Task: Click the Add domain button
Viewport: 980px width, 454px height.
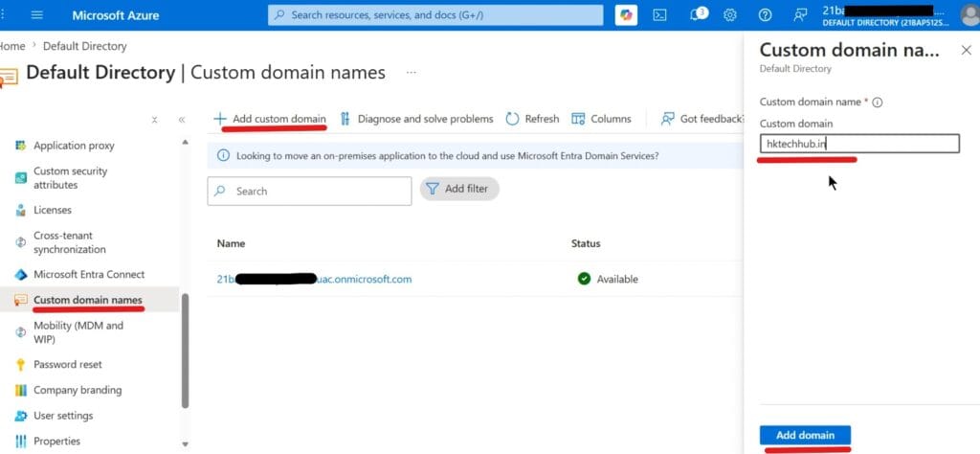Action: click(x=805, y=435)
